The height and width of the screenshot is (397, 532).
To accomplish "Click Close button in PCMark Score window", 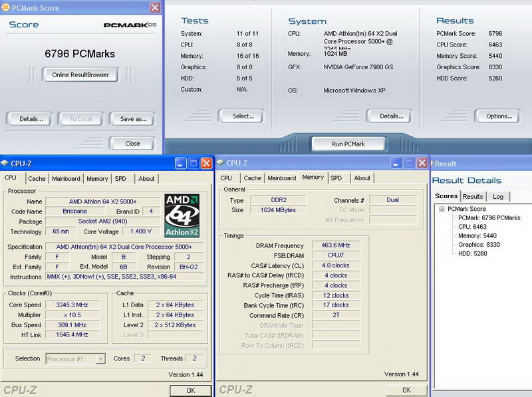I will pos(132,144).
